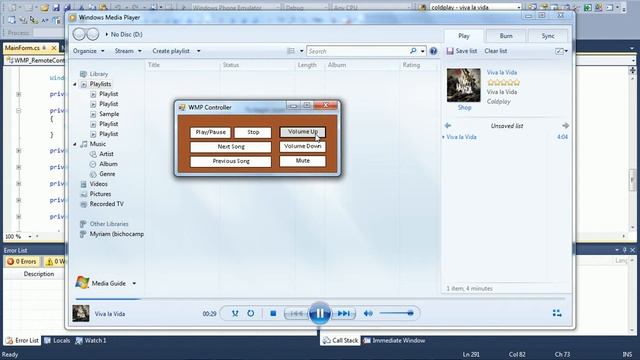Skip to next track in media player
This screenshot has height=360, width=640.
pos(343,313)
